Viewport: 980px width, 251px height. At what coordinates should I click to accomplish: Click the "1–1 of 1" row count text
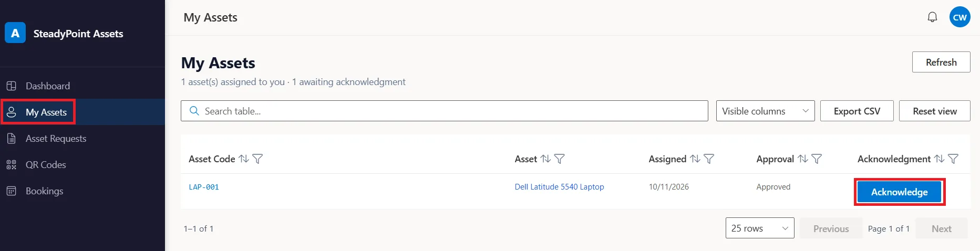pyautogui.click(x=199, y=228)
